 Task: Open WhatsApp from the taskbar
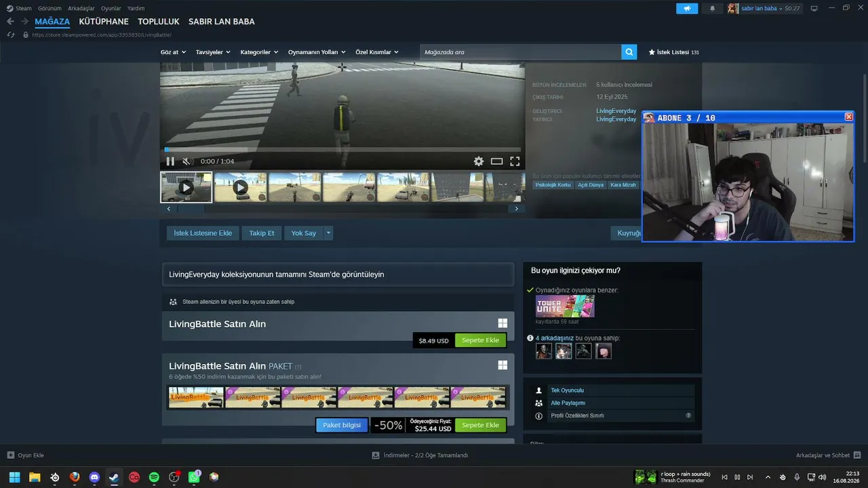195,477
